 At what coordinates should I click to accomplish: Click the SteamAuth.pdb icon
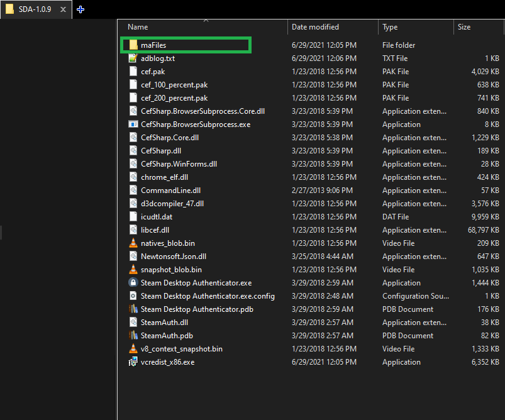click(x=133, y=336)
